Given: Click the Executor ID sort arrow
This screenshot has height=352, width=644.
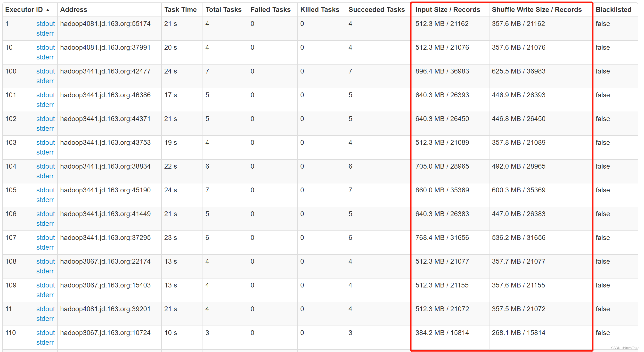Looking at the screenshot, I should 48,10.
